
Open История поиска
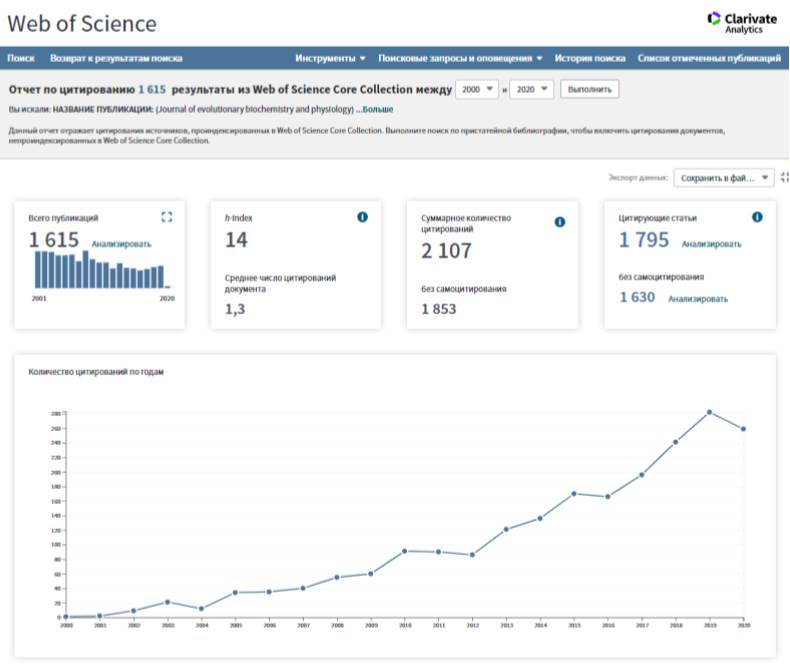589,58
